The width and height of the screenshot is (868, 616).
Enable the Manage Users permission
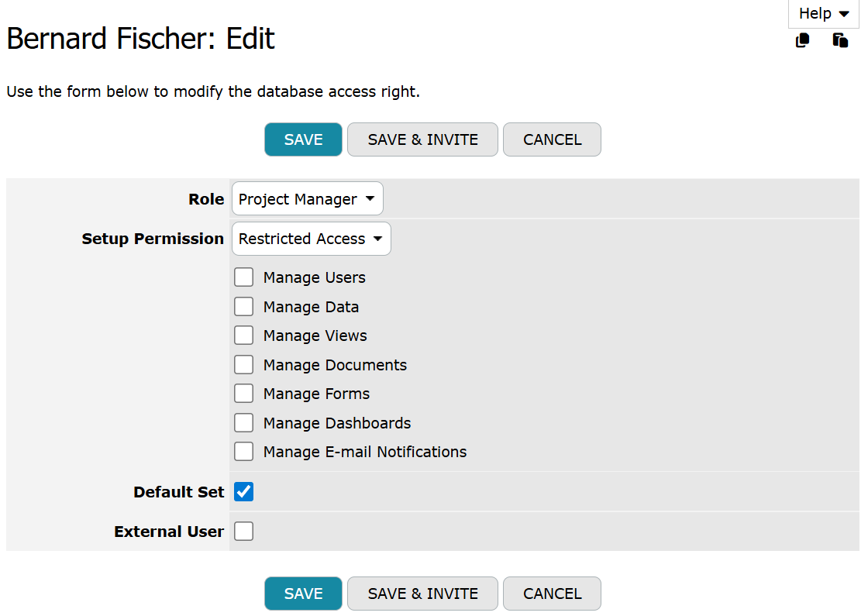[x=244, y=277]
